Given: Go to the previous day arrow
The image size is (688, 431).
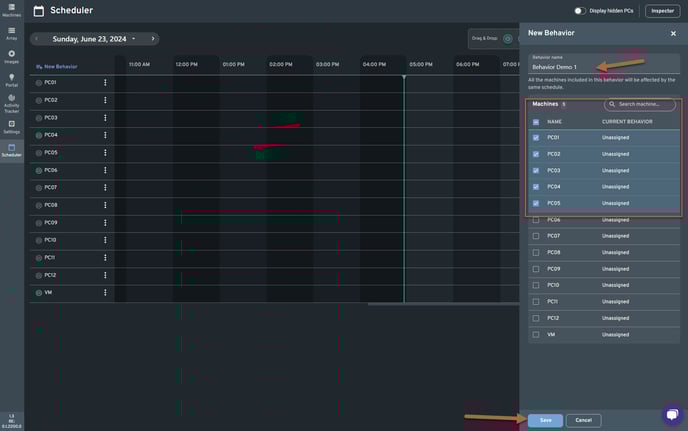Looking at the screenshot, I should click(36, 39).
